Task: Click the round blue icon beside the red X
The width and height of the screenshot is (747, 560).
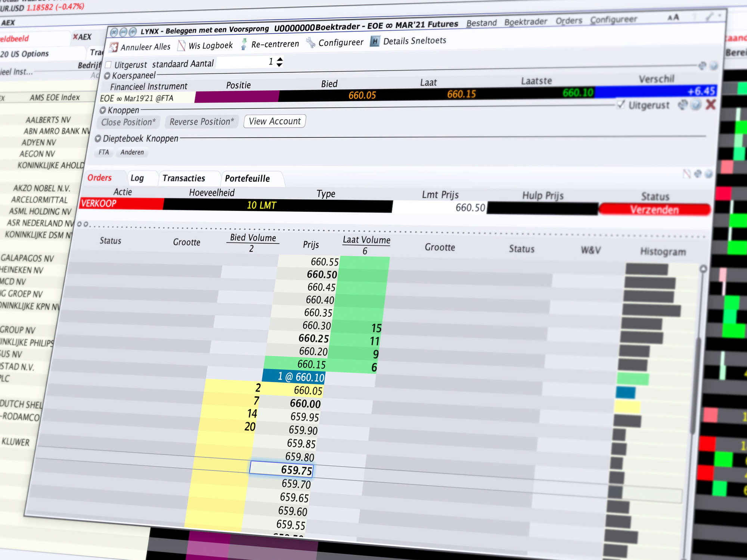Action: point(696,105)
